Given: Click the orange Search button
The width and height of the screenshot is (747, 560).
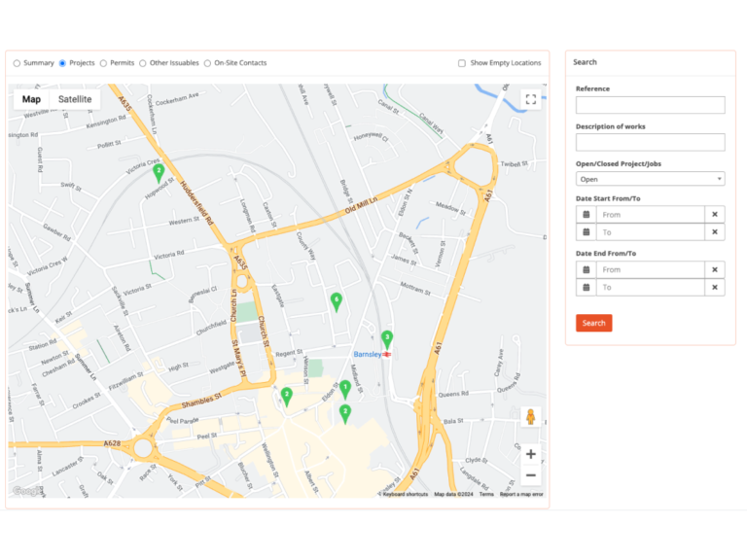Looking at the screenshot, I should tap(593, 323).
